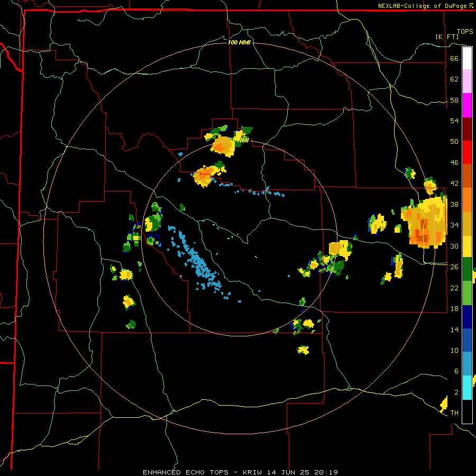Image resolution: width=476 pixels, height=476 pixels.
Task: Click the white swatch near 66 kft
Action: pos(467,58)
